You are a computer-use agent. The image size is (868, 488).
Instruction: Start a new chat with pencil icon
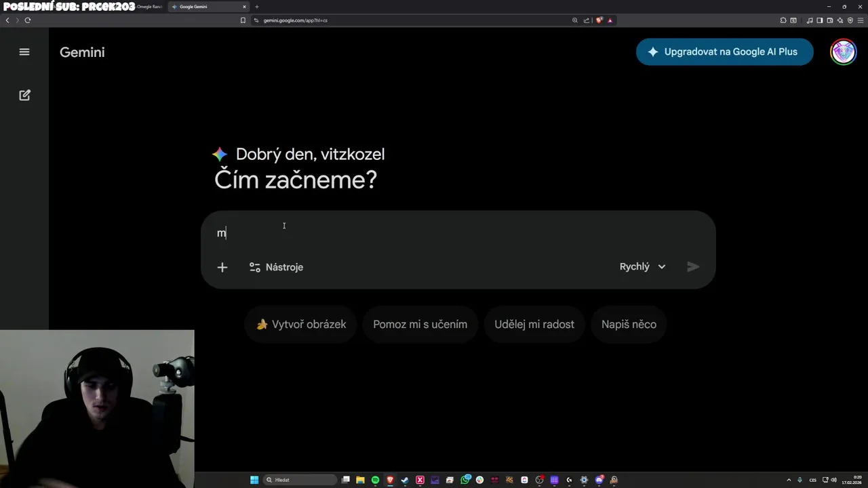pos(24,95)
